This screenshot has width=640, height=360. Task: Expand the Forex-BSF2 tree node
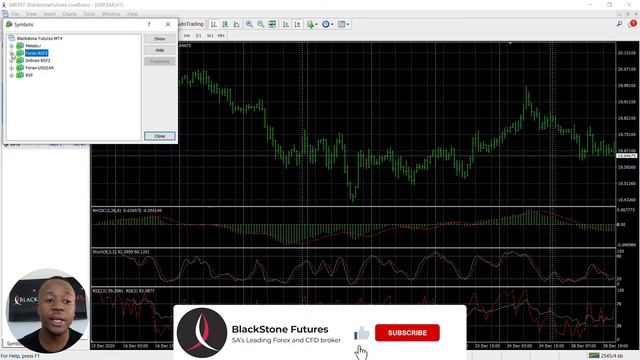click(x=11, y=53)
